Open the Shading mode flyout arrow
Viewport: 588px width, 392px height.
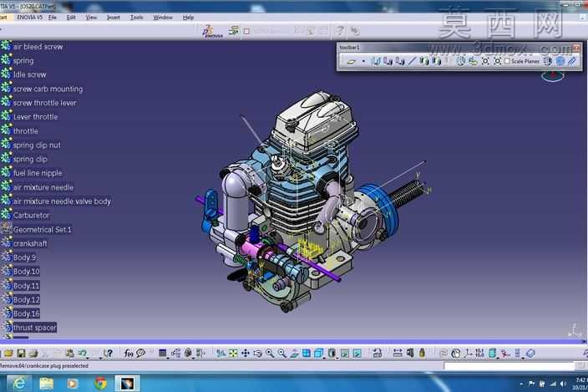click(337, 357)
